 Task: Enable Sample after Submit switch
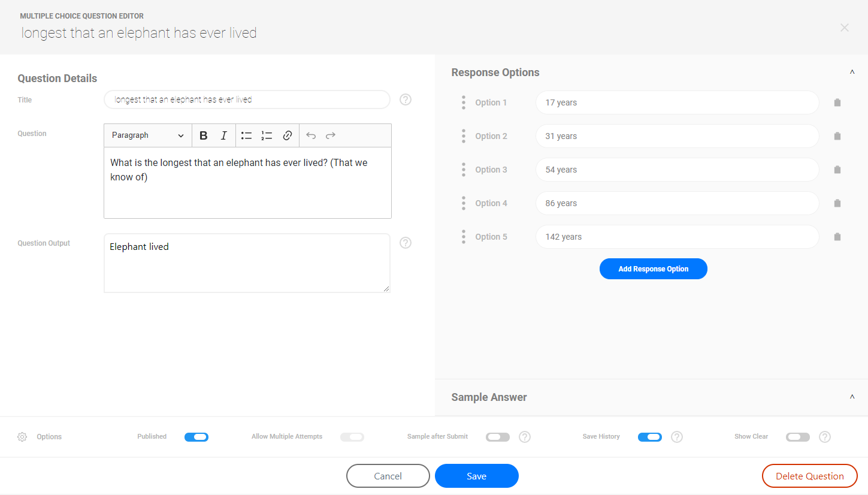(498, 437)
